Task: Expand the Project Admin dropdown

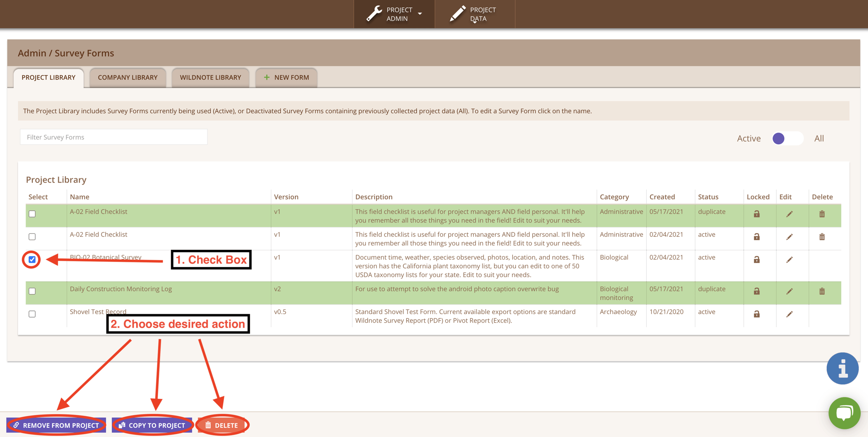Action: (x=420, y=14)
